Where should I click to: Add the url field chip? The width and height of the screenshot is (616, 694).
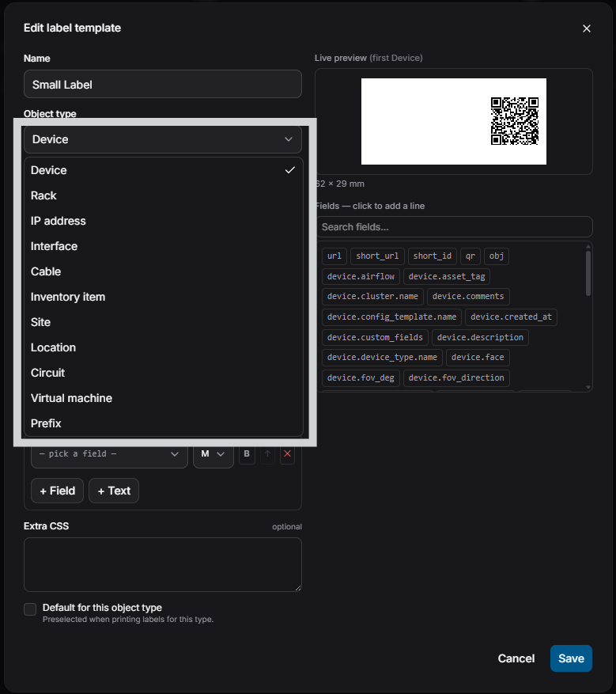click(x=334, y=256)
